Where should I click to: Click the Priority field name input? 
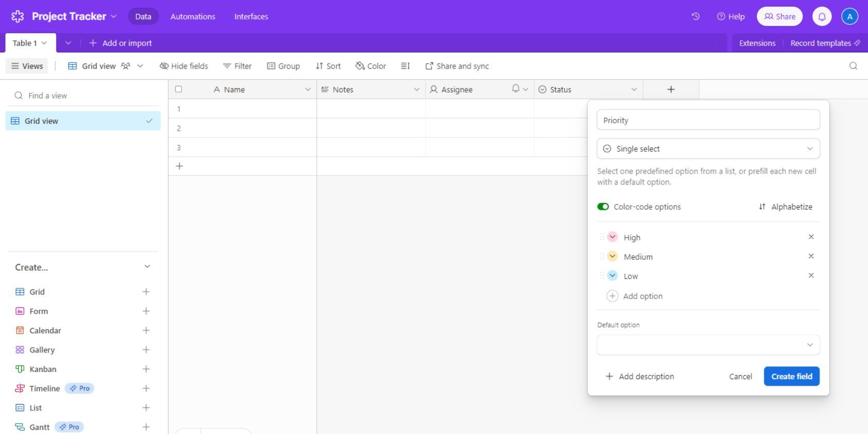(708, 120)
